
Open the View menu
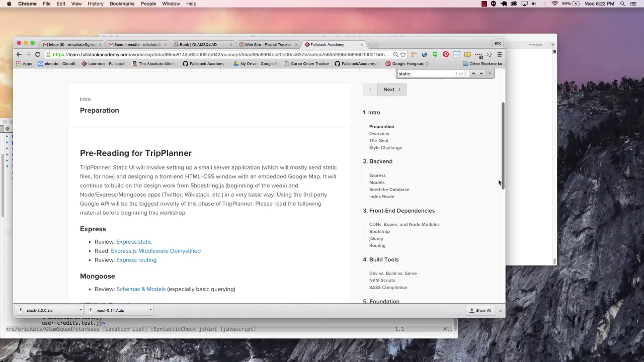click(76, 4)
